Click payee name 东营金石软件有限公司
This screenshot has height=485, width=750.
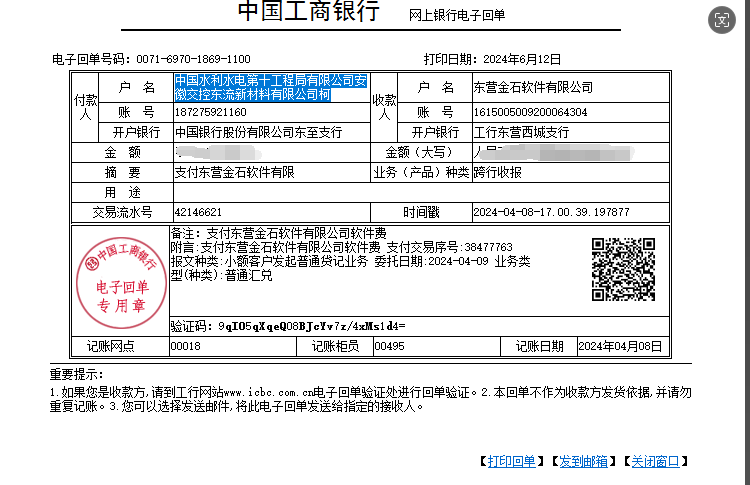533,88
